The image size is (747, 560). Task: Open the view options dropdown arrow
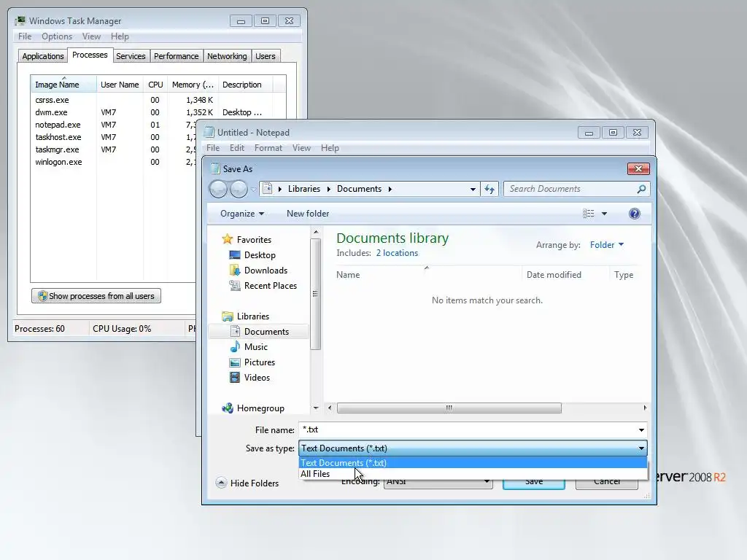click(604, 214)
